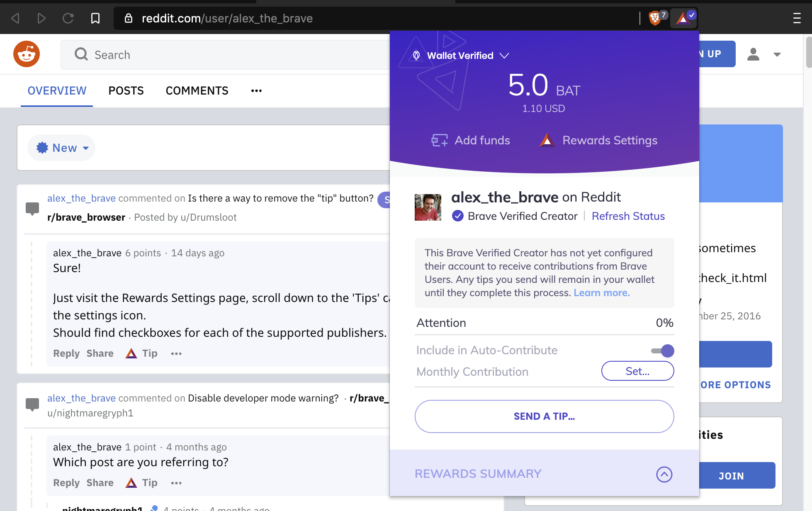This screenshot has height=511, width=812.
Task: Open more options on 'Sure!' comment
Action: pyautogui.click(x=176, y=353)
